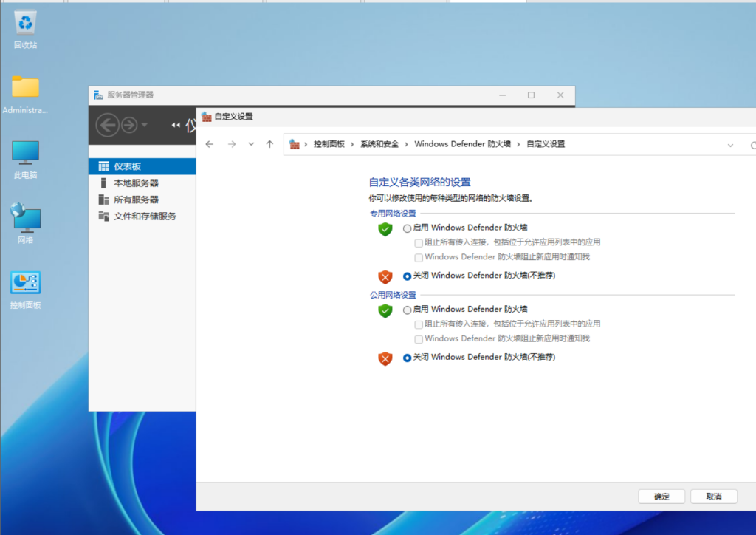The width and height of the screenshot is (756, 535).
Task: Click 自定义设置 breadcrumb segment
Action: (x=546, y=144)
